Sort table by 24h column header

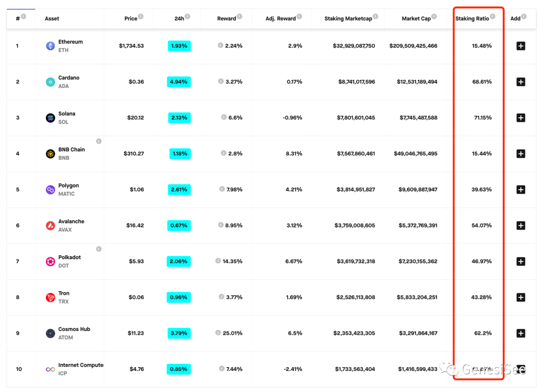point(179,19)
